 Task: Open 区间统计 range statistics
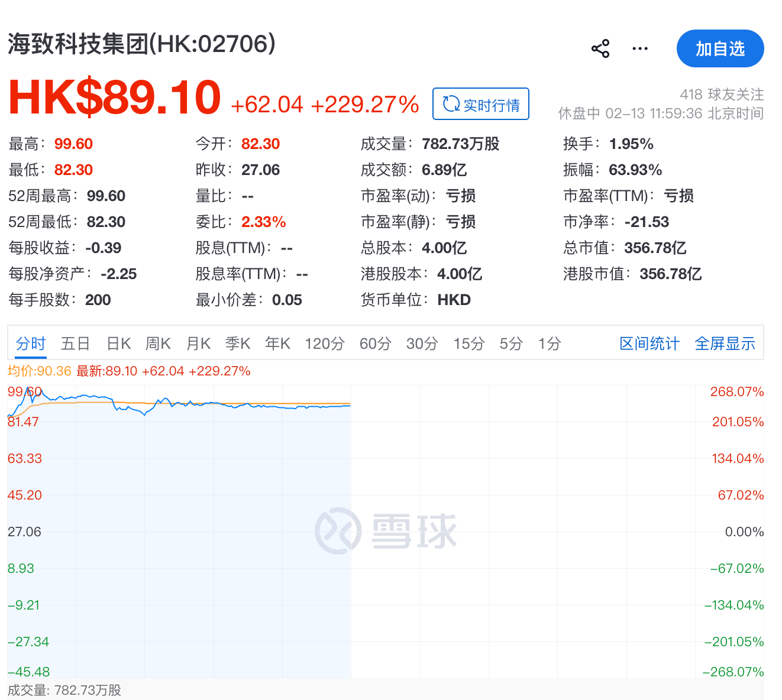pos(649,343)
